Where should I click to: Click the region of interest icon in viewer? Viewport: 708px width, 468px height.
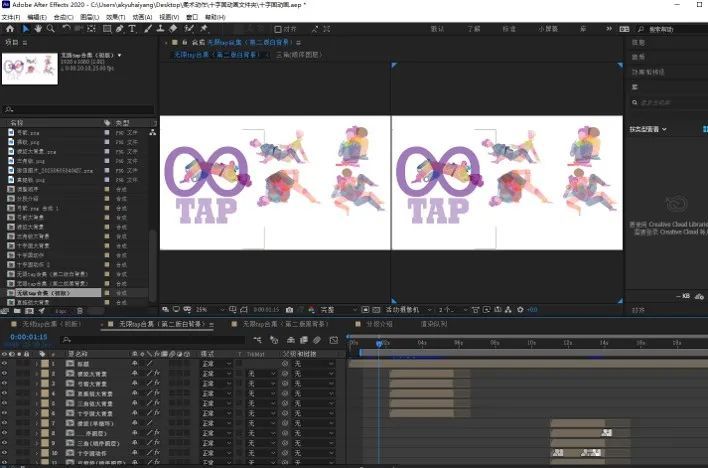click(365, 310)
